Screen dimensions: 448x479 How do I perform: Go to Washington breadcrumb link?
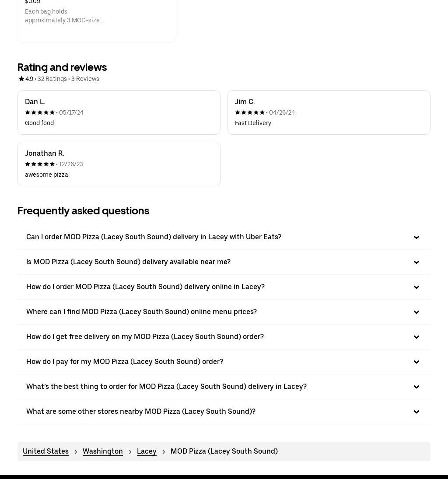pyautogui.click(x=102, y=451)
